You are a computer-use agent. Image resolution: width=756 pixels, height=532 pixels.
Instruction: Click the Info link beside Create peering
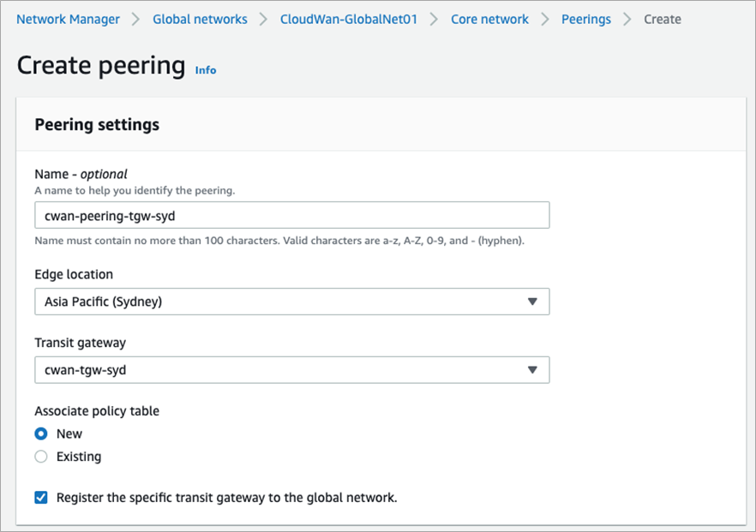(x=206, y=70)
